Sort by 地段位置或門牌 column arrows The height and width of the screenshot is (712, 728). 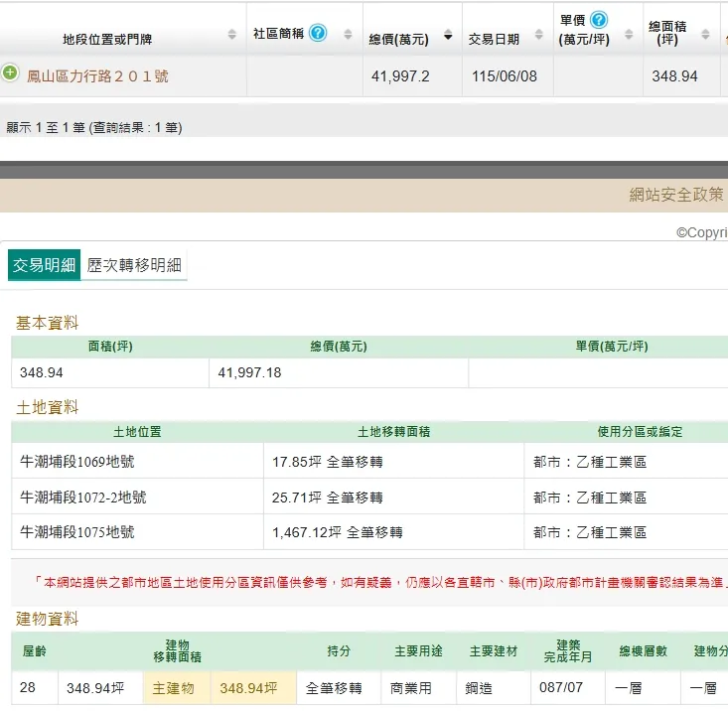point(231,35)
